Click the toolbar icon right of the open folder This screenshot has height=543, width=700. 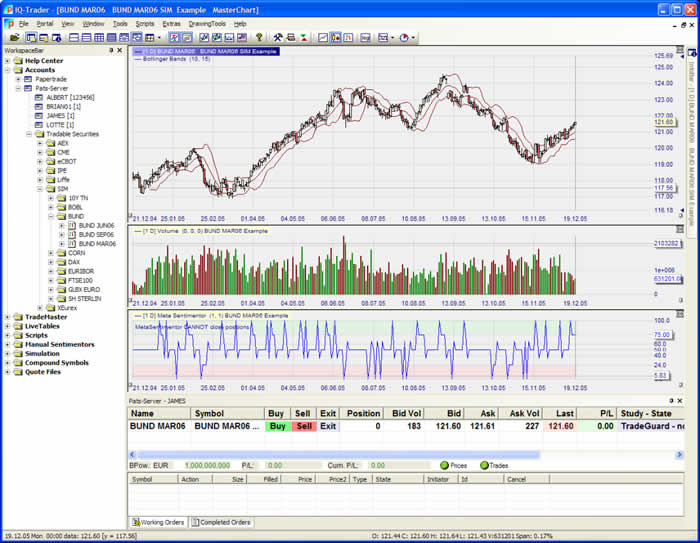pos(31,38)
